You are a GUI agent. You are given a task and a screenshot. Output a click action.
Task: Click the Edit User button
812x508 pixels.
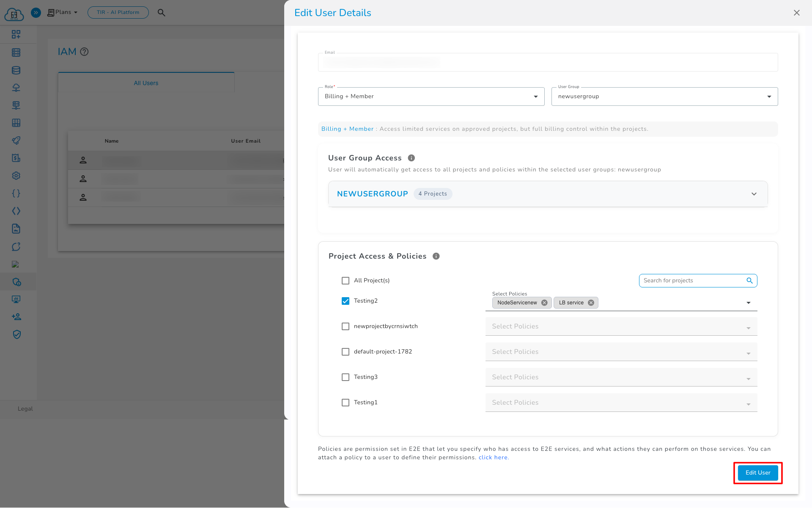[x=757, y=473]
